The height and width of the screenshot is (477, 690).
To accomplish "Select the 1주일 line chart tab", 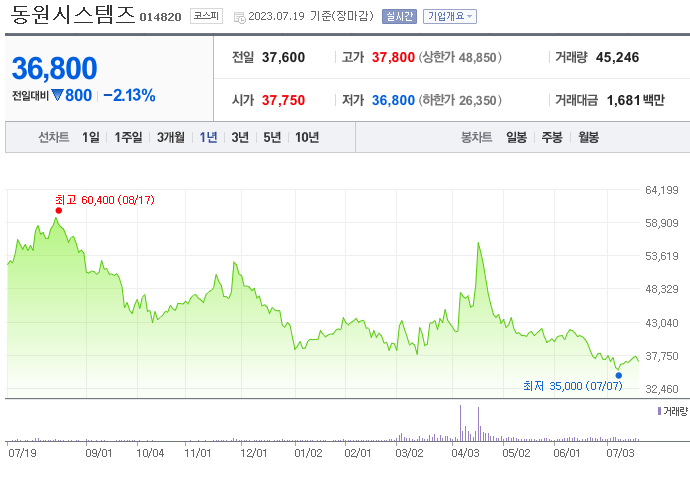I will pos(128,137).
